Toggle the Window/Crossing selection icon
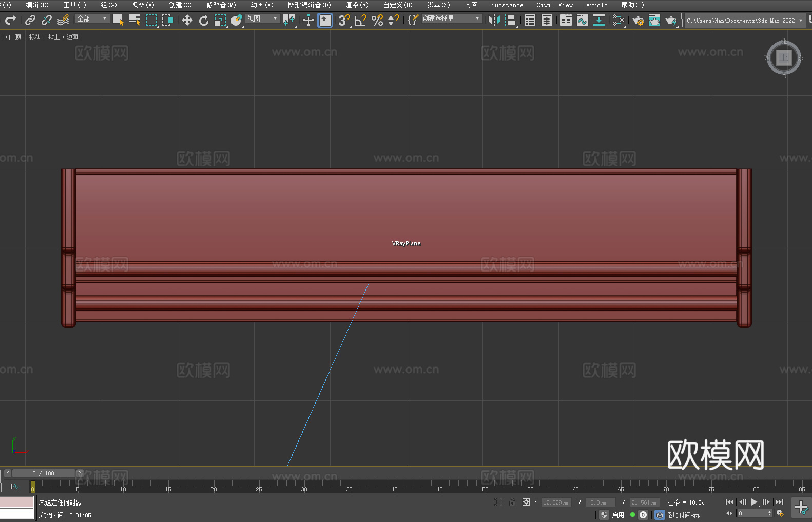812x522 pixels. [x=168, y=20]
